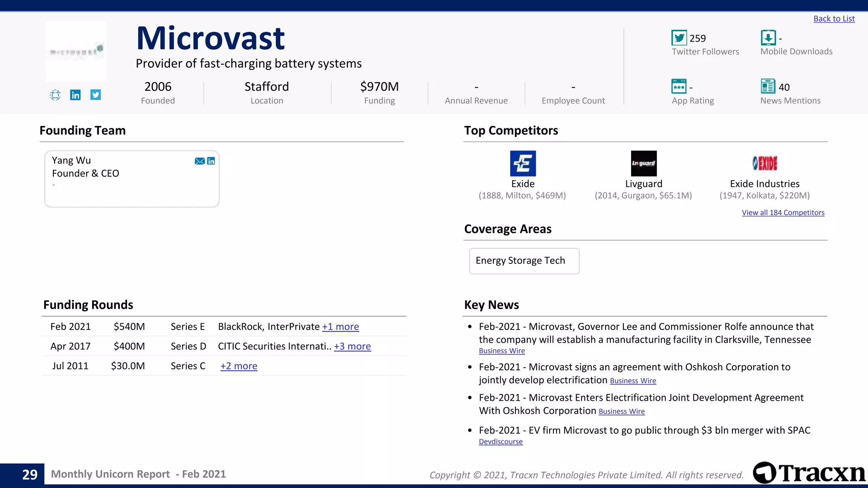Go Back to List
The height and width of the screenshot is (488, 868).
pos(834,19)
